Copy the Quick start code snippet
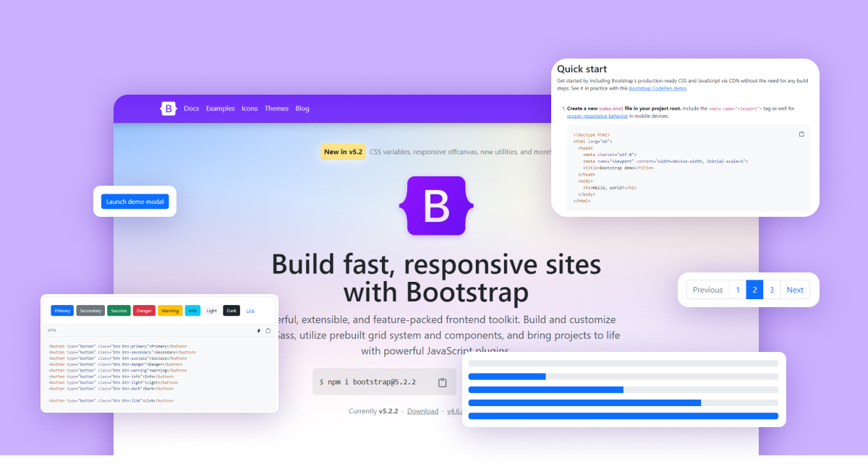The height and width of the screenshot is (469, 868). click(801, 134)
